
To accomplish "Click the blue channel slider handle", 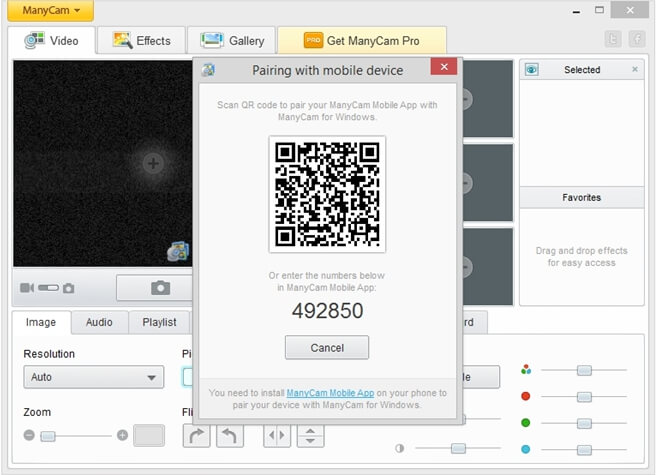I will click(584, 450).
